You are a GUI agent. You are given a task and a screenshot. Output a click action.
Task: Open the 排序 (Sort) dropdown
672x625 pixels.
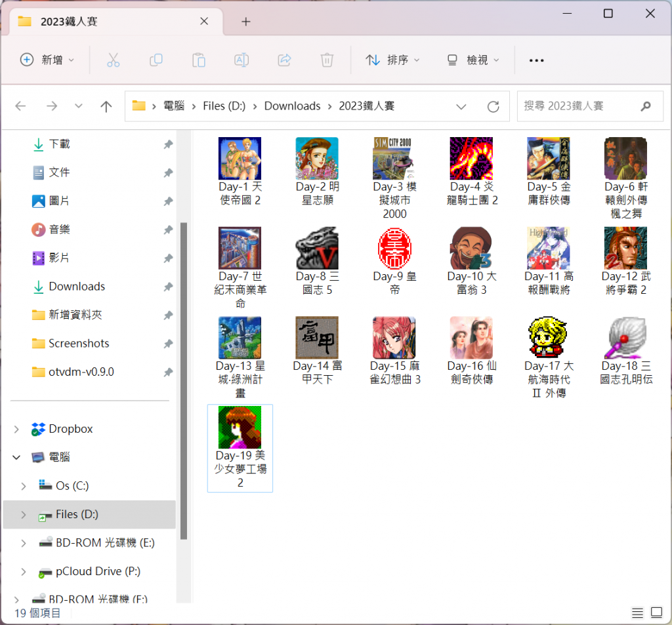point(392,60)
